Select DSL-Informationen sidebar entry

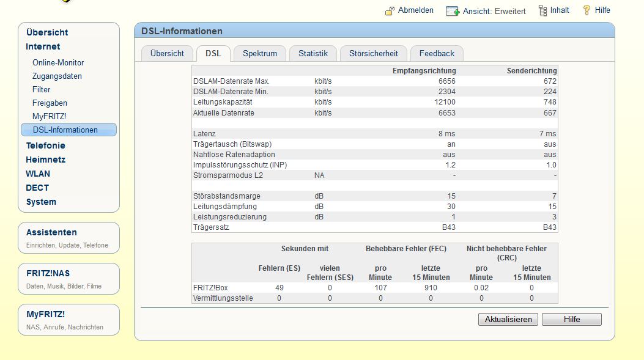coord(68,130)
